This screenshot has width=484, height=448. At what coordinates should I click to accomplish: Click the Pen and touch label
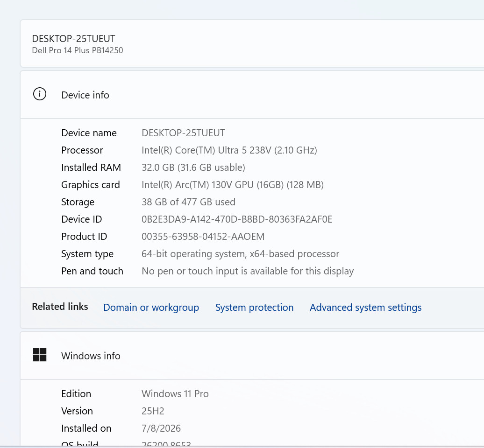click(x=92, y=271)
